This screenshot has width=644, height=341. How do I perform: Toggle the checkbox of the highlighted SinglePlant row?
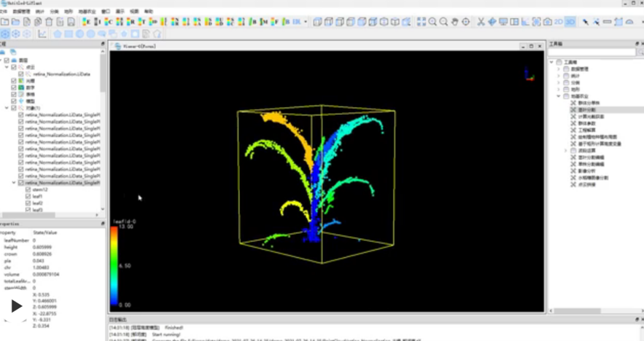click(21, 183)
